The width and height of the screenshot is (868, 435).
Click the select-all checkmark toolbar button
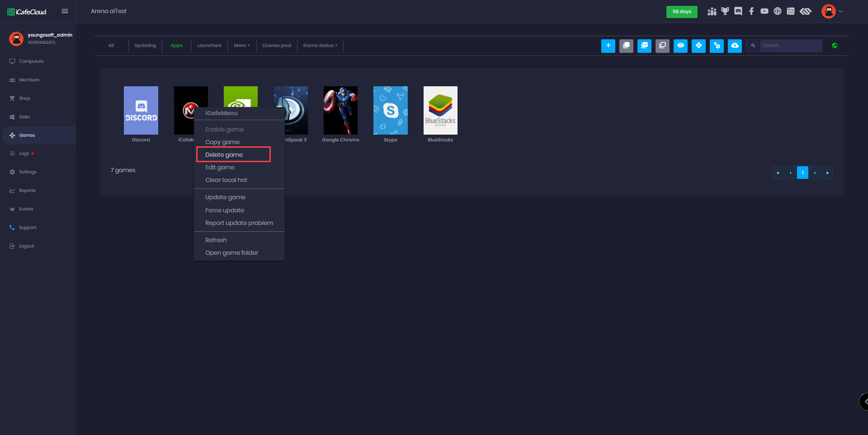tap(644, 46)
